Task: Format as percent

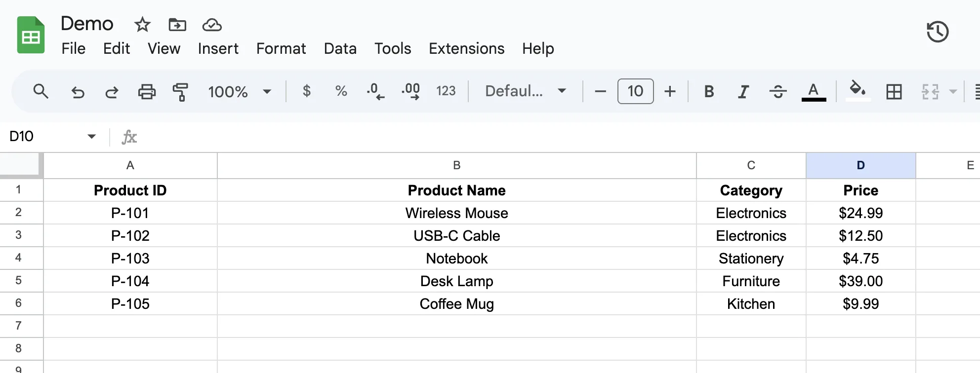Action: point(341,91)
